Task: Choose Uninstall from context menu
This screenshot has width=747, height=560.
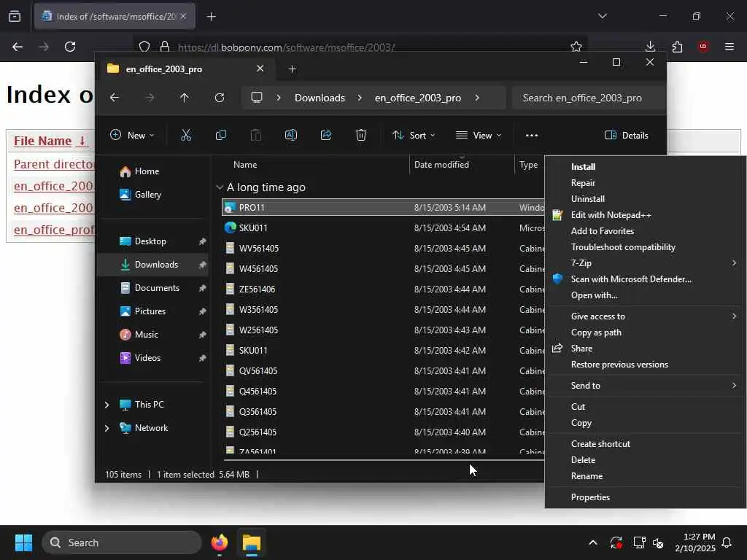Action: click(588, 199)
